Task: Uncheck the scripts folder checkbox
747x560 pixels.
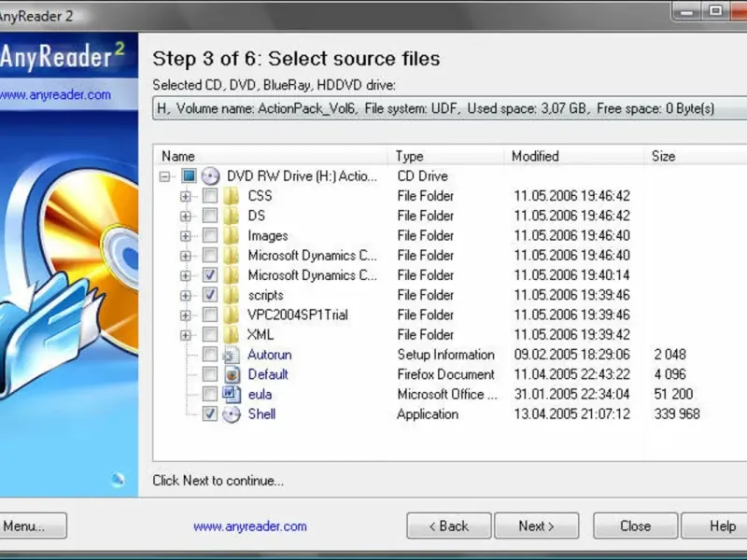Action: (x=209, y=295)
